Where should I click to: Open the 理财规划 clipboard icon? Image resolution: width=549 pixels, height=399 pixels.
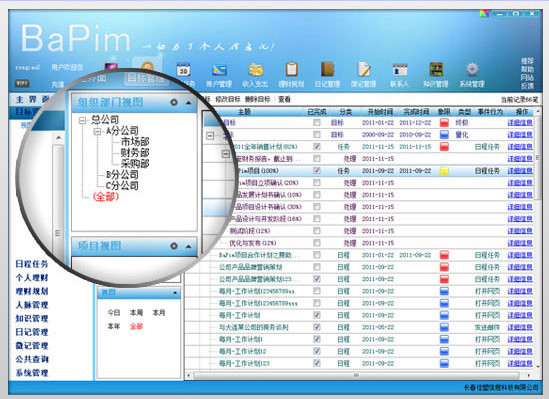click(291, 69)
